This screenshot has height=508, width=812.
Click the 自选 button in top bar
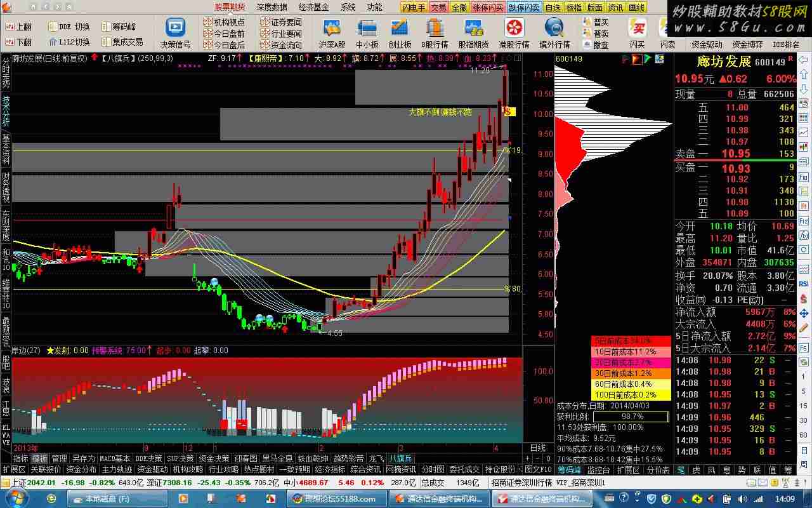click(x=553, y=8)
